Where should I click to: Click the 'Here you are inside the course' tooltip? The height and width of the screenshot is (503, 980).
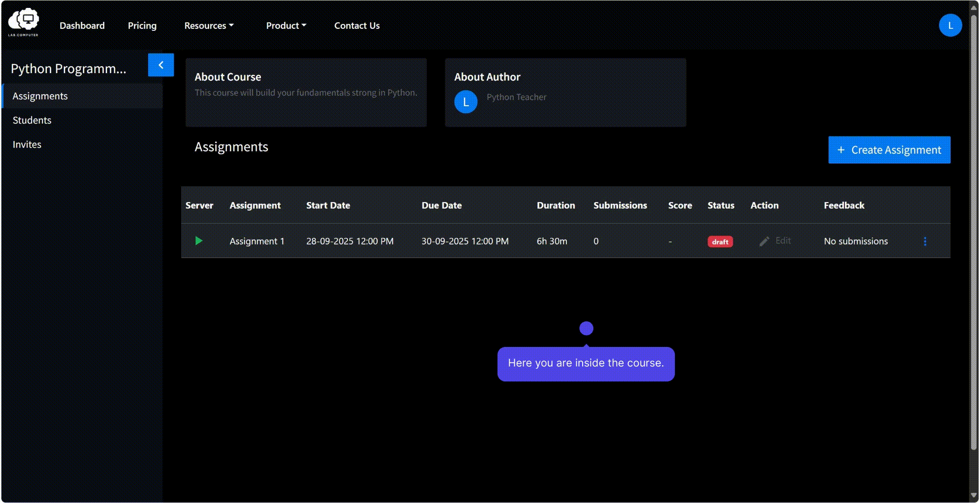click(586, 364)
